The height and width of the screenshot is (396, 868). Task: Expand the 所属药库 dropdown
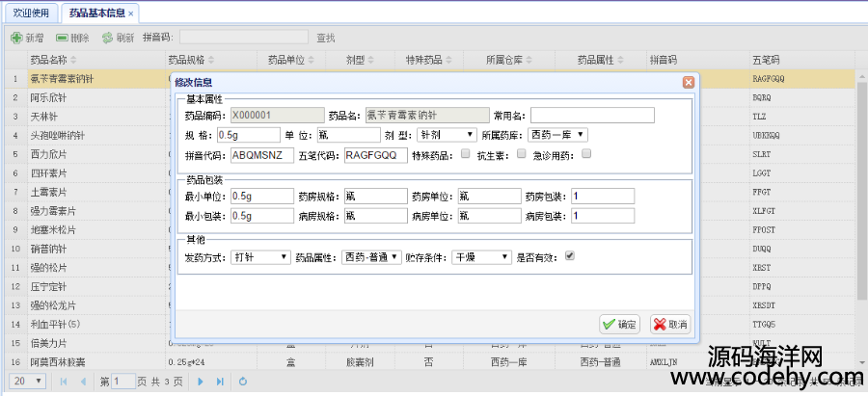pos(555,134)
